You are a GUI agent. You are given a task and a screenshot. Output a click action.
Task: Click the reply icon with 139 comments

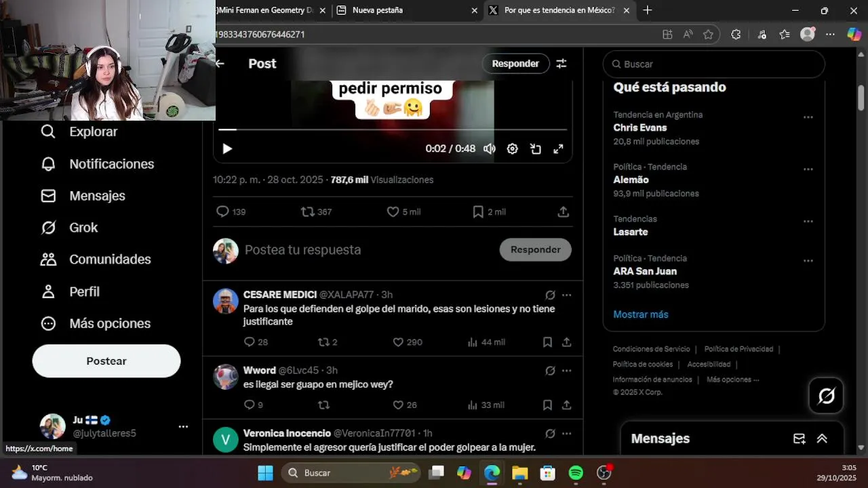(230, 211)
